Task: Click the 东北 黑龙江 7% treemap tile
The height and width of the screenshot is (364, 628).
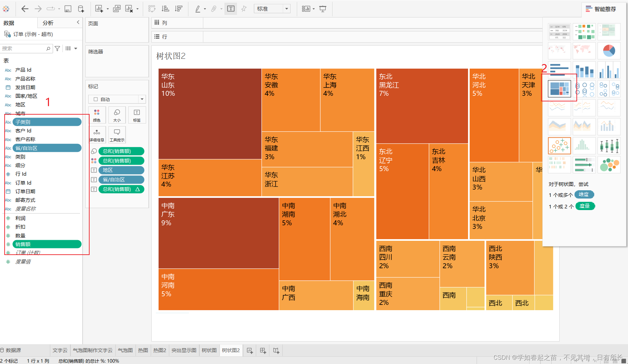Action: point(422,106)
